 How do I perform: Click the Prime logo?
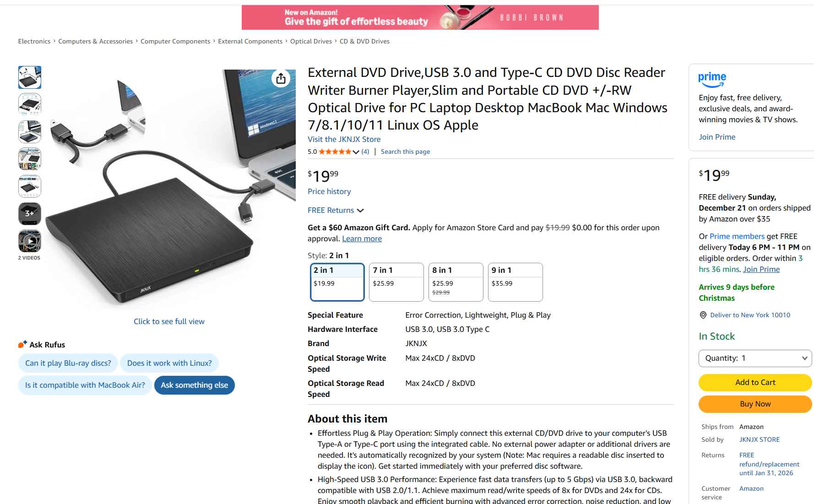712,80
